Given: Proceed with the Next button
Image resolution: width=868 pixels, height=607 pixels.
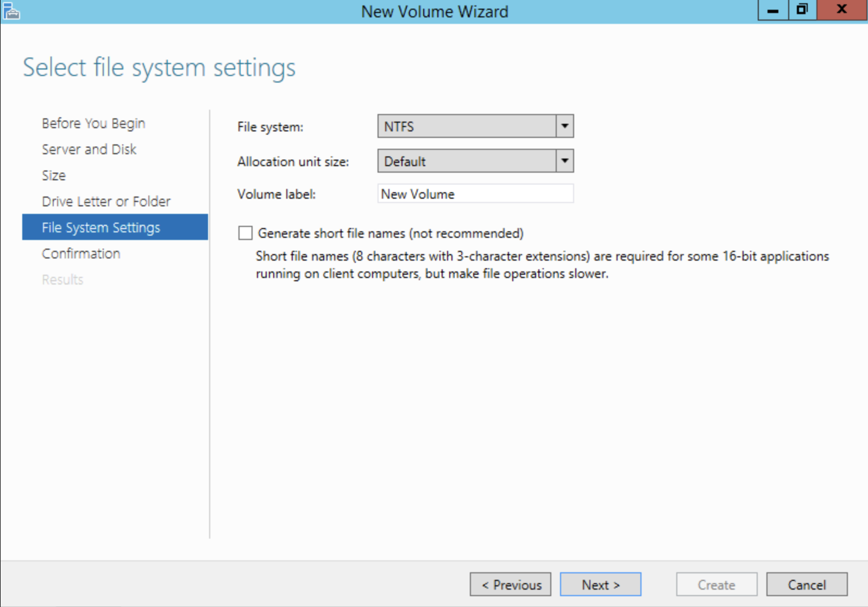Looking at the screenshot, I should 600,585.
